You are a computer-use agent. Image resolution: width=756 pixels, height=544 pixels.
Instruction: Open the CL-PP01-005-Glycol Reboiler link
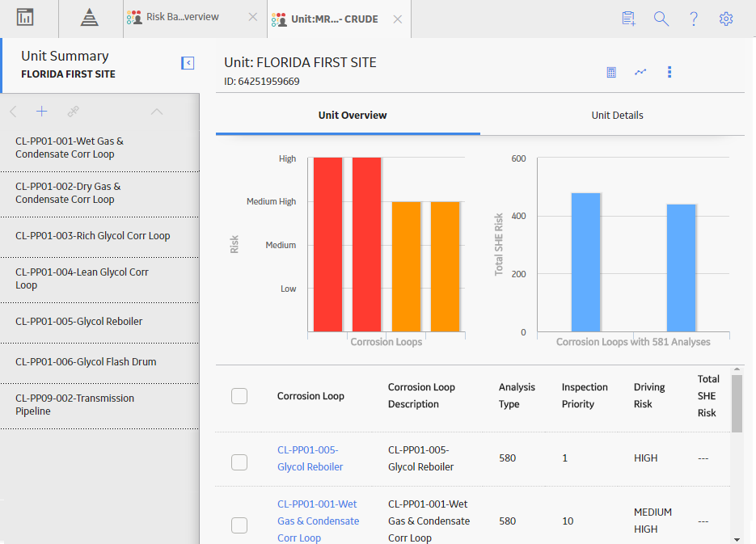click(x=310, y=458)
